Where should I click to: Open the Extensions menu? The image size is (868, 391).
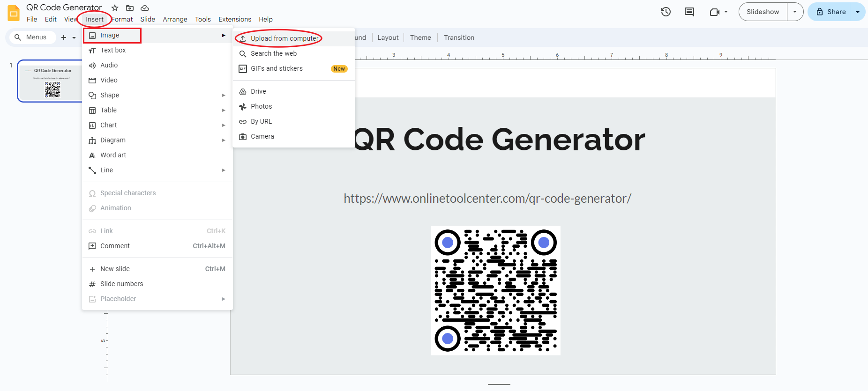pyautogui.click(x=235, y=19)
